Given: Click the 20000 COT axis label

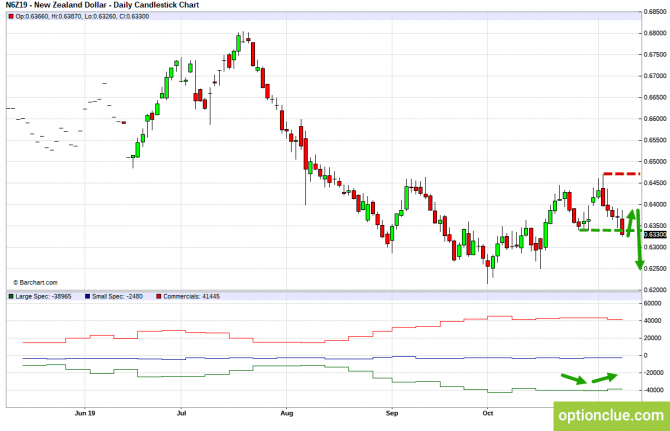Looking at the screenshot, I should (652, 338).
